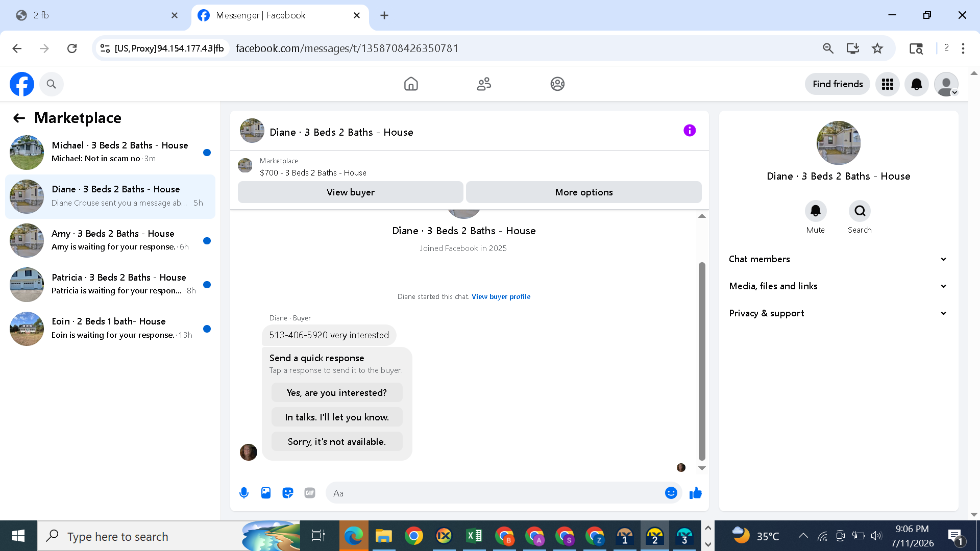The width and height of the screenshot is (980, 551).
Task: Open the Groups icon in top navigation
Action: click(557, 84)
